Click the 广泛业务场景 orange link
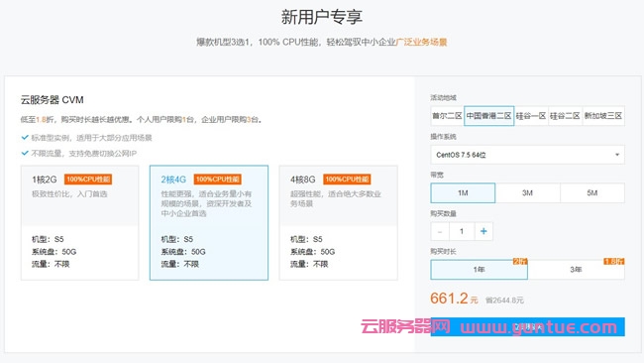 coord(421,42)
